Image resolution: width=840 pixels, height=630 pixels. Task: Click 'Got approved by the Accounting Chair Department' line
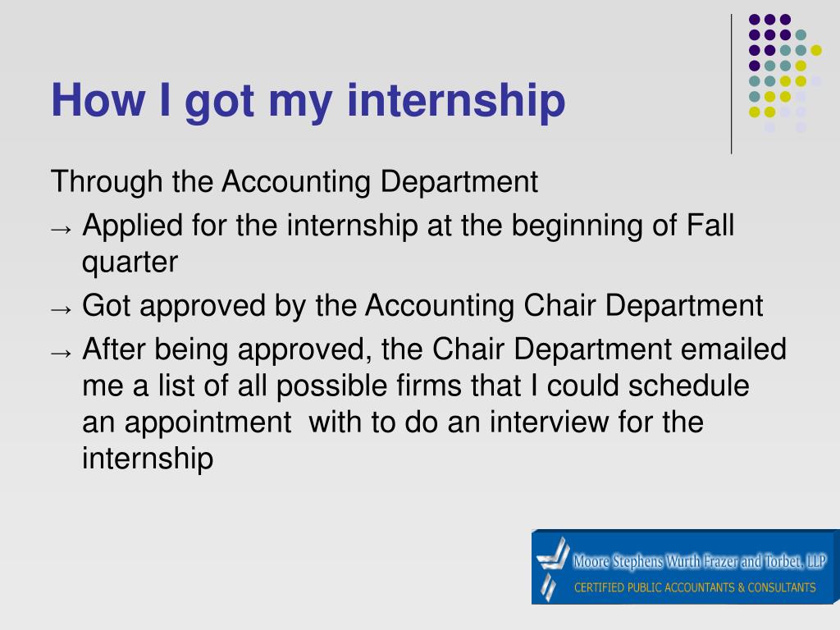pos(422,307)
